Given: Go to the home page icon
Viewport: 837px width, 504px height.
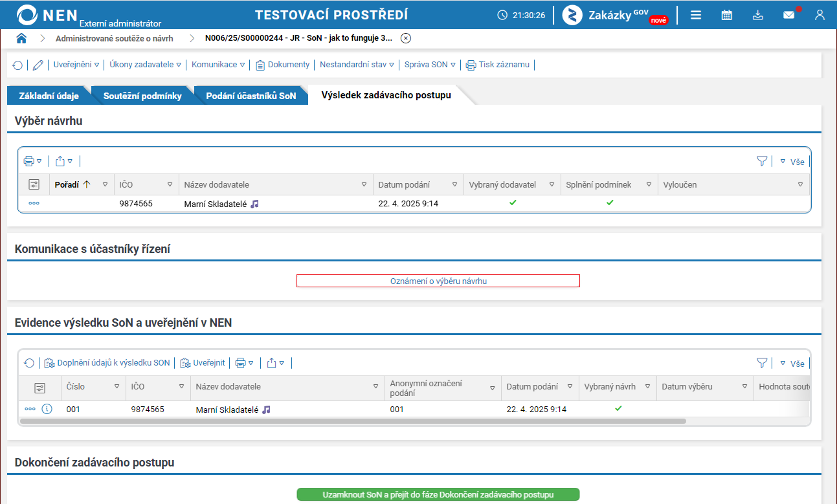Looking at the screenshot, I should (x=21, y=38).
